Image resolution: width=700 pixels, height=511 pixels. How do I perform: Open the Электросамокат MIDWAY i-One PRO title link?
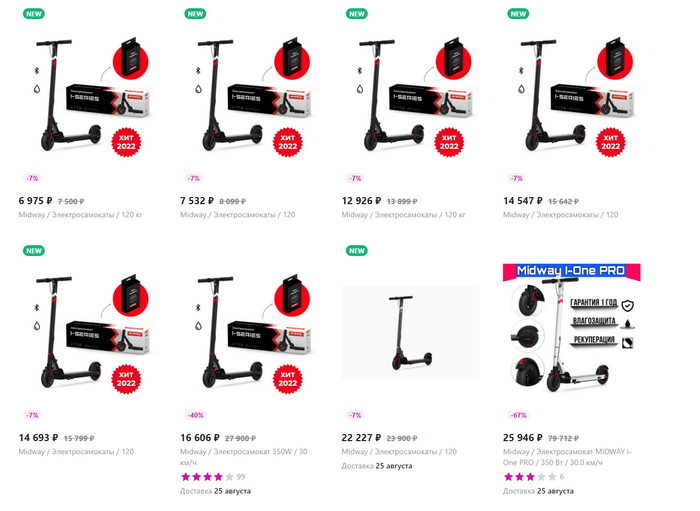(567, 457)
